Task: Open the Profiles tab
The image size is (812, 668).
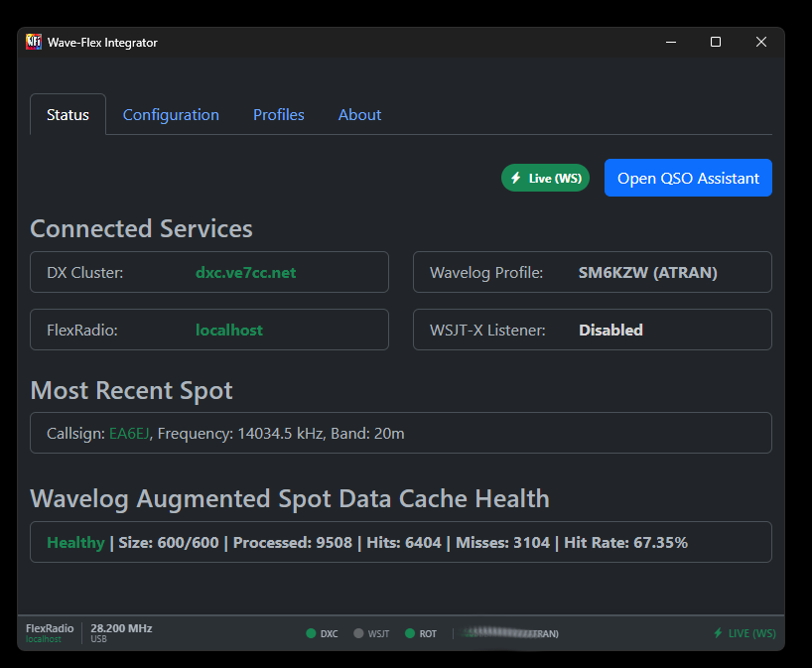Action: point(278,114)
